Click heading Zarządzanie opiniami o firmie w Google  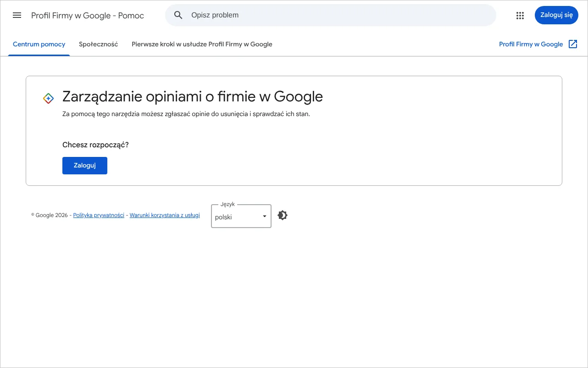click(x=193, y=97)
